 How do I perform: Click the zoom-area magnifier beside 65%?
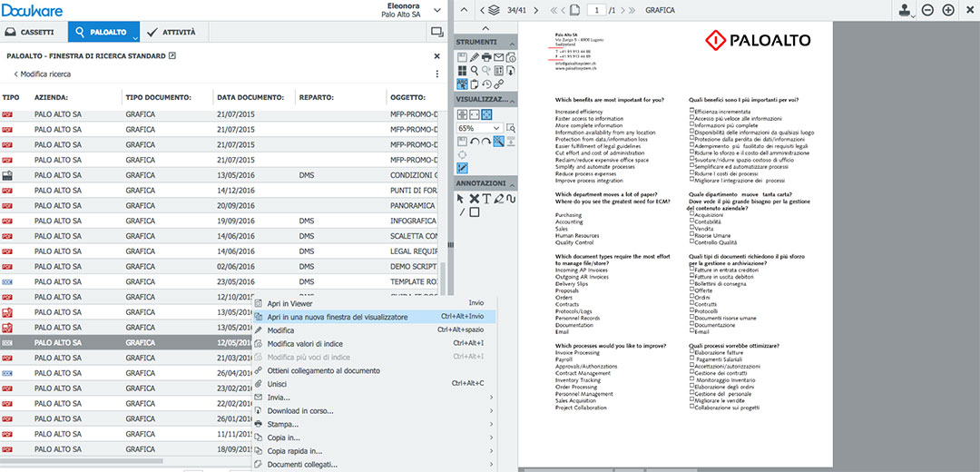pos(511,128)
